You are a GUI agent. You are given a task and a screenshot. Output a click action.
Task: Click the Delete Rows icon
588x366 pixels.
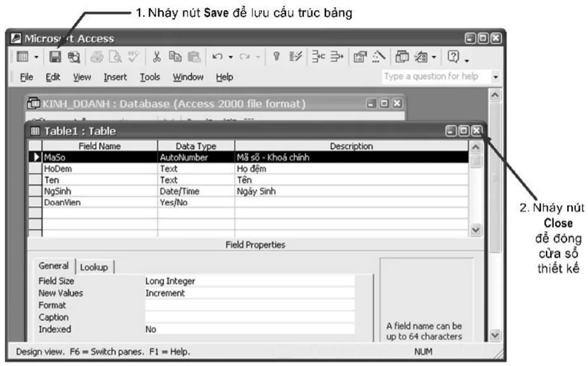[x=337, y=57]
